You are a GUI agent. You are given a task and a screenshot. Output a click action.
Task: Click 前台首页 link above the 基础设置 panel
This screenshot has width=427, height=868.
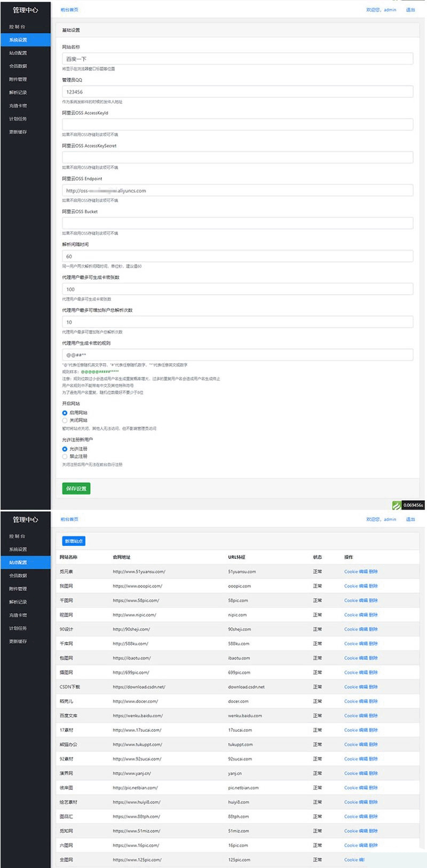[x=69, y=10]
